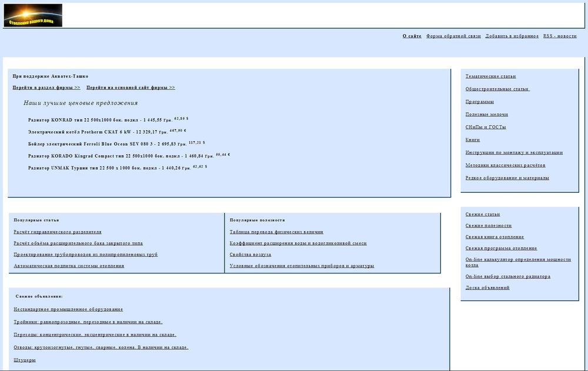The image size is (588, 371).
Task: Click 'При поддержке Акватех-Ташко' text
Action: tap(50, 76)
